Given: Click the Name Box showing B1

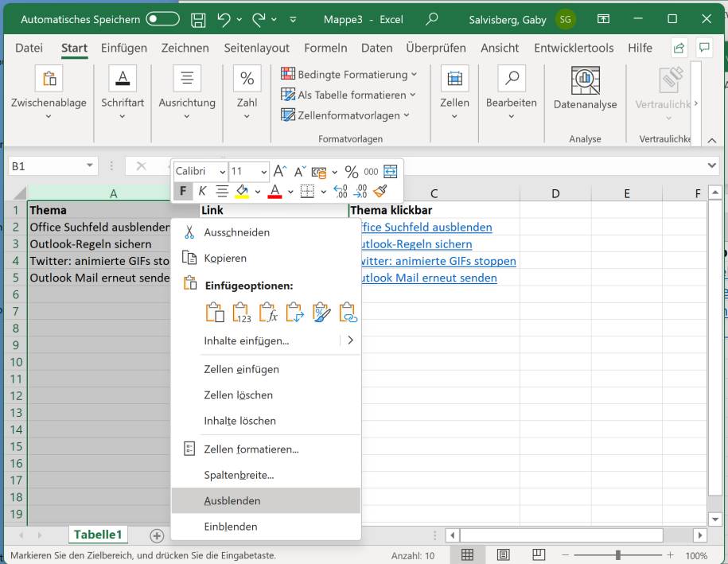Looking at the screenshot, I should click(x=45, y=164).
